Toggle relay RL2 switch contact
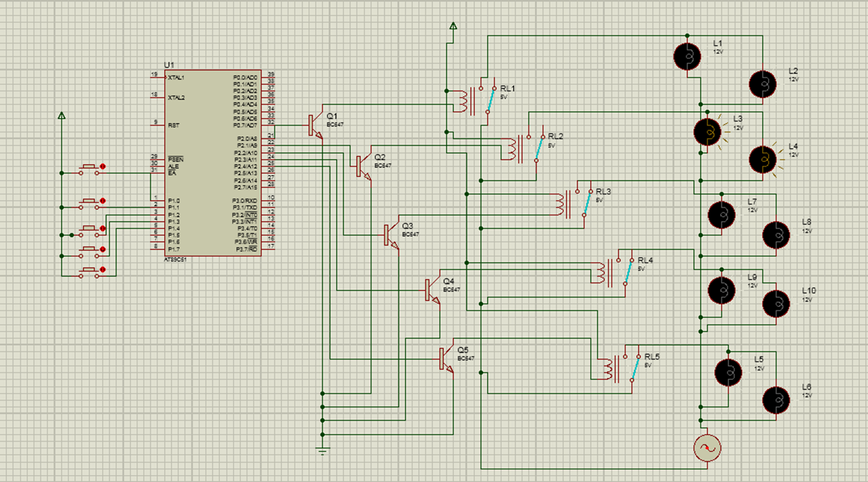 538,149
